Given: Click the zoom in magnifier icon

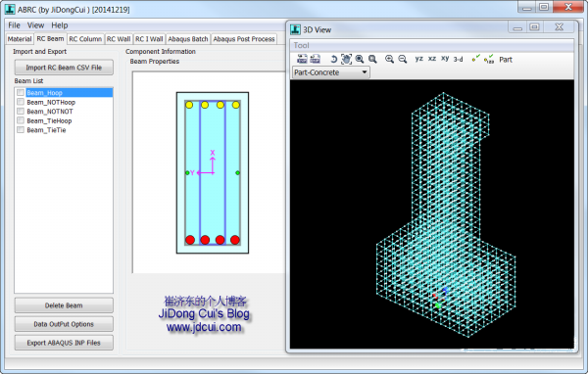Looking at the screenshot, I should (x=389, y=59).
